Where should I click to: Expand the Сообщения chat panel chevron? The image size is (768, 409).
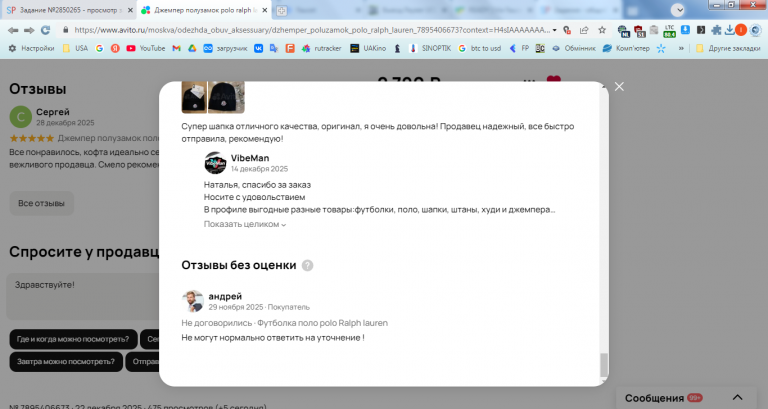coord(737,397)
